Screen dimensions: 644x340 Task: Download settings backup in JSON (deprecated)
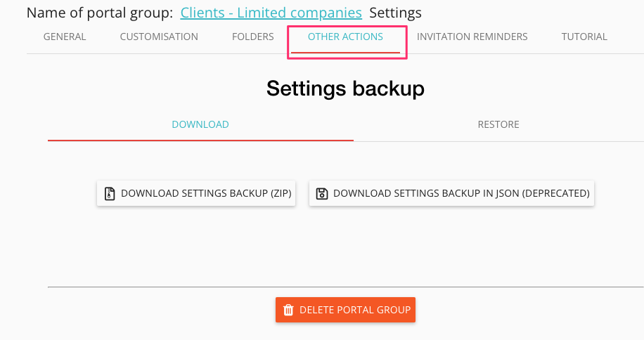point(452,193)
